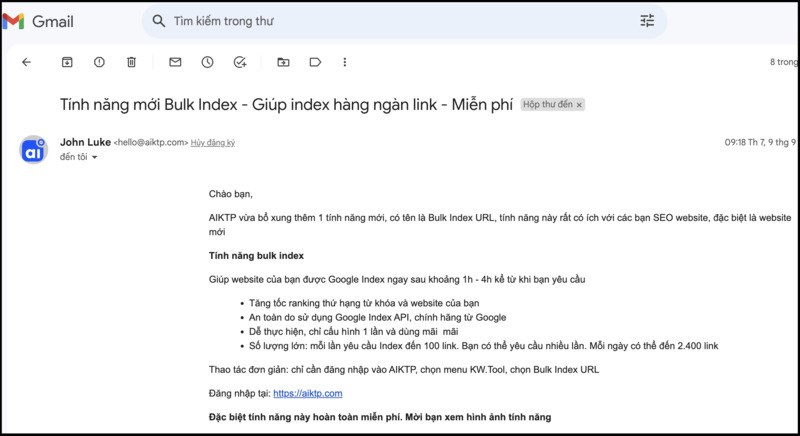Click sender name John Luke
Screen dimensions: 800x436
click(x=85, y=142)
